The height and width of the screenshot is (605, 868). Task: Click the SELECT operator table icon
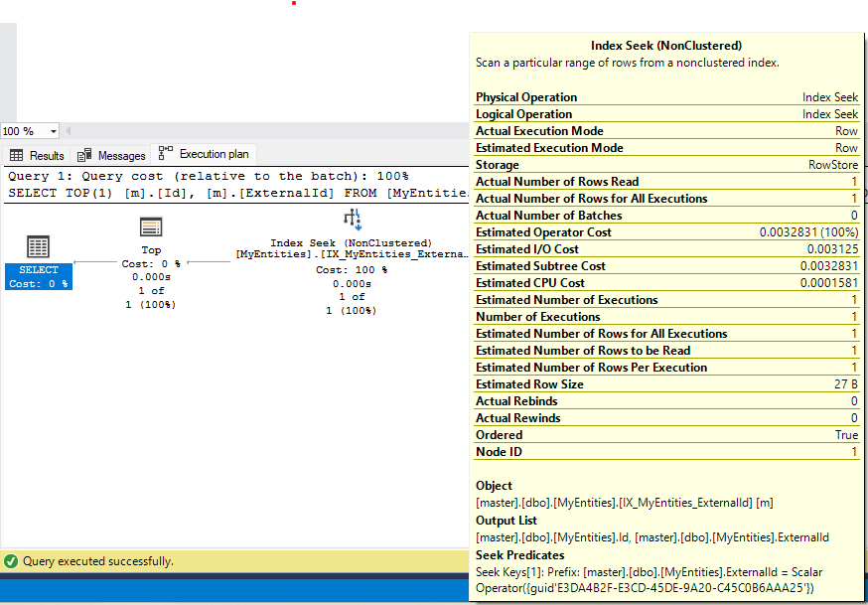pos(38,247)
